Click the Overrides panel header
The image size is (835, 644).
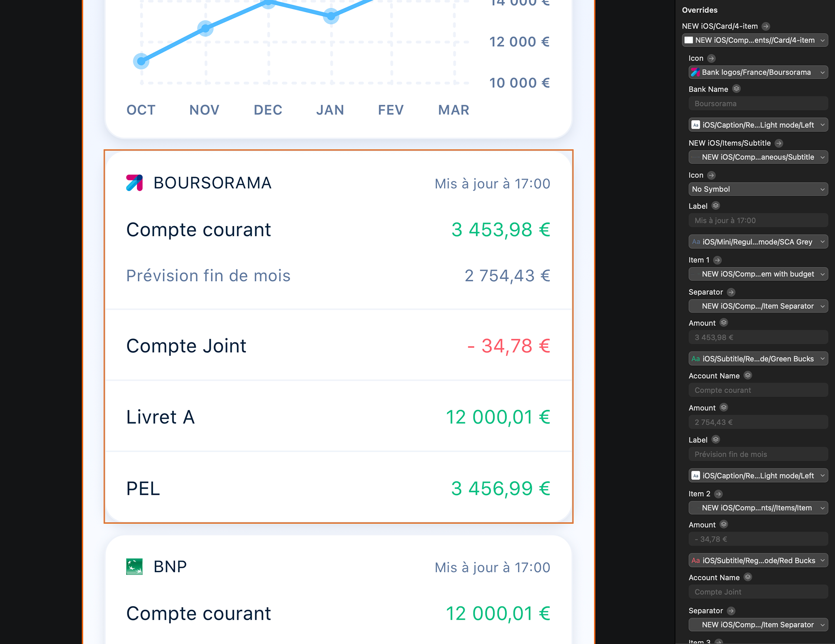(700, 10)
